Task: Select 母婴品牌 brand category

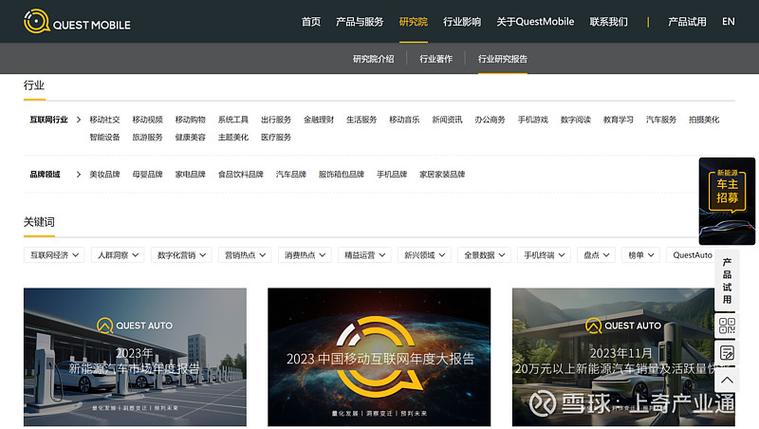Action: (x=148, y=174)
